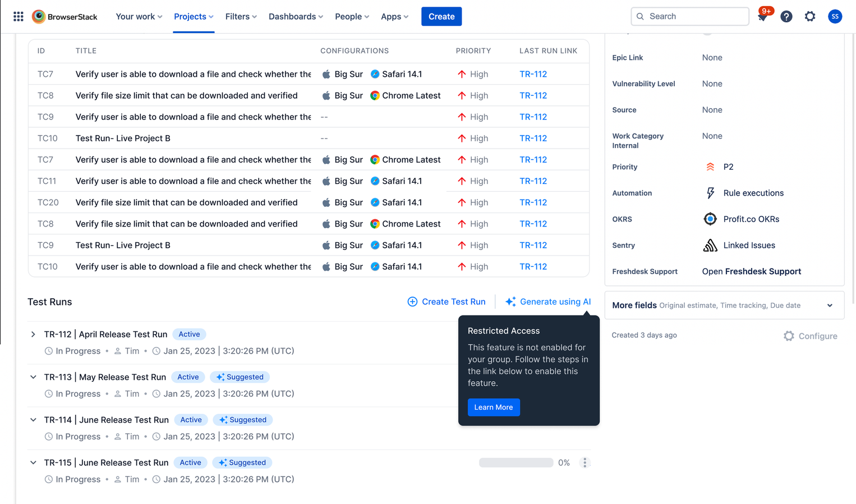
Task: Click the Safari icon in TC11 row
Action: [x=375, y=181]
